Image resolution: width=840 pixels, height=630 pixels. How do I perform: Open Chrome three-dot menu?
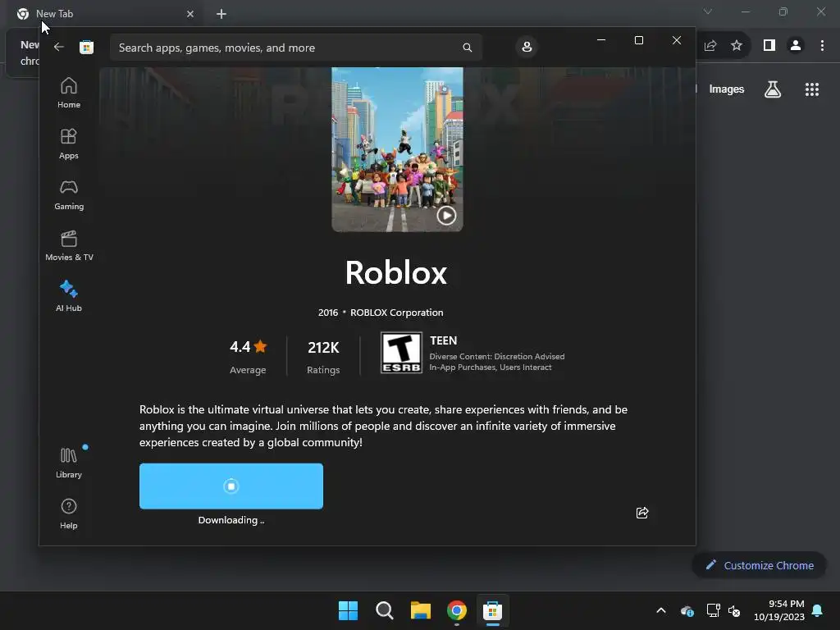coord(822,46)
